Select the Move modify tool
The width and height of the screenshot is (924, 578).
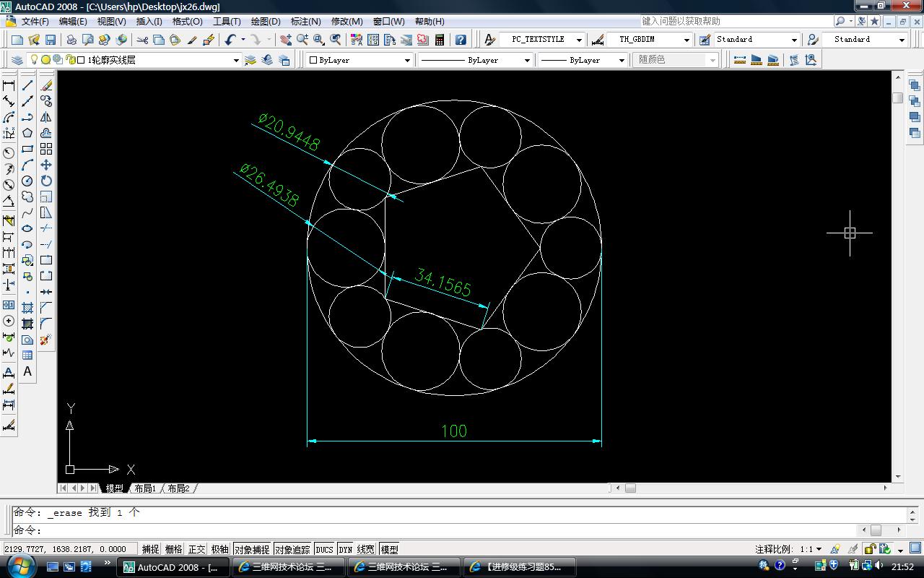pos(46,165)
